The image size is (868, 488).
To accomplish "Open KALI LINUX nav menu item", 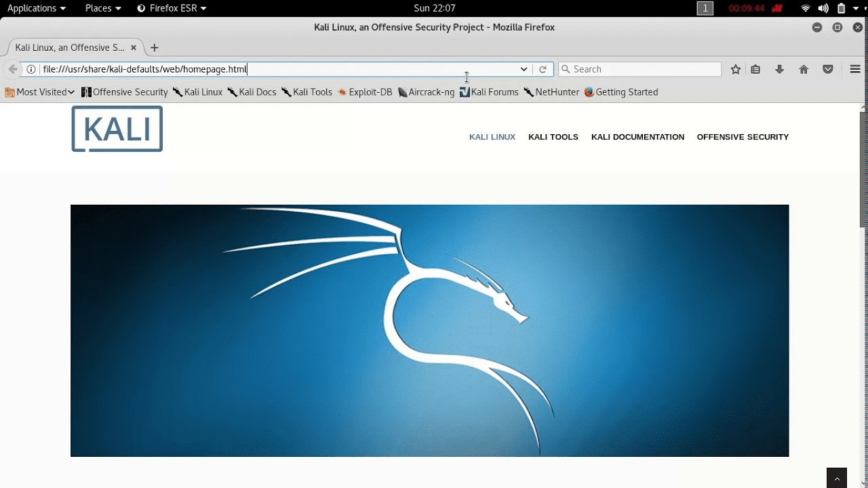I will click(x=492, y=137).
